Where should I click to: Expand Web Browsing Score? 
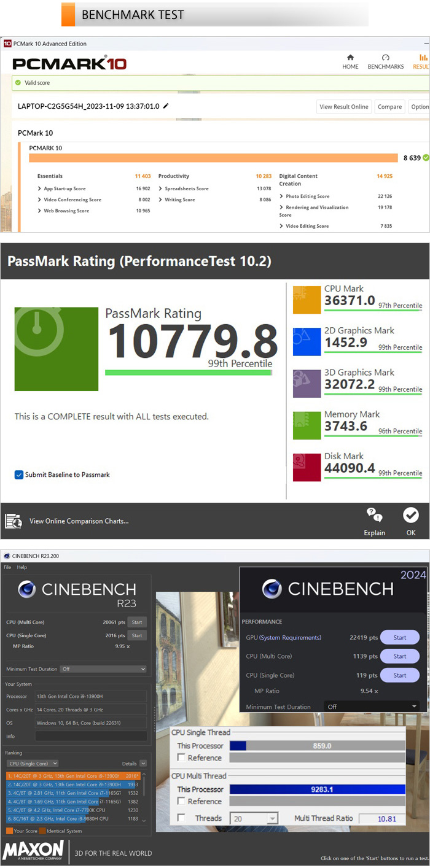[39, 211]
